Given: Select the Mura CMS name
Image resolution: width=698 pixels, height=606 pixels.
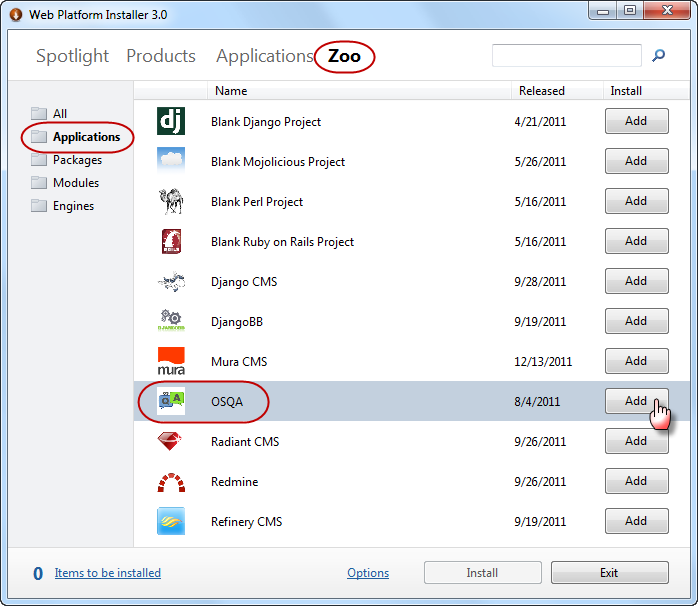Looking at the screenshot, I should 239,362.
